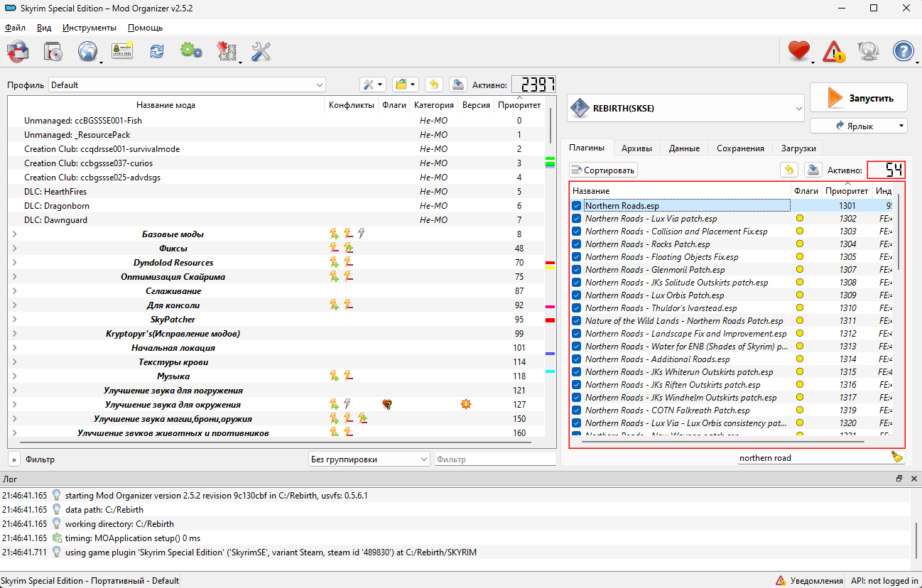Switch to the Загрузки tab
The image size is (922, 588).
coord(799,148)
